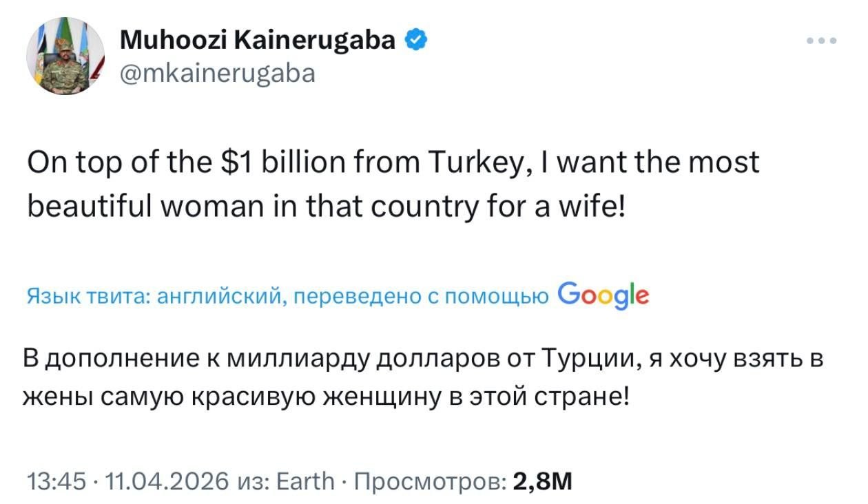Click the colorful Google logo
The image size is (868, 504).
[603, 295]
